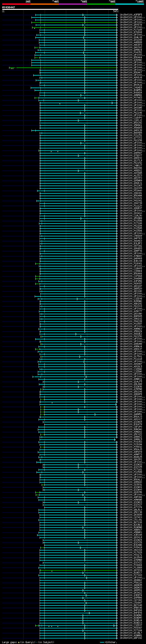This screenshot has height=644, width=146.
Task: Select the UniRef100_Q4D139 label
Action: pyautogui.click(x=131, y=130)
